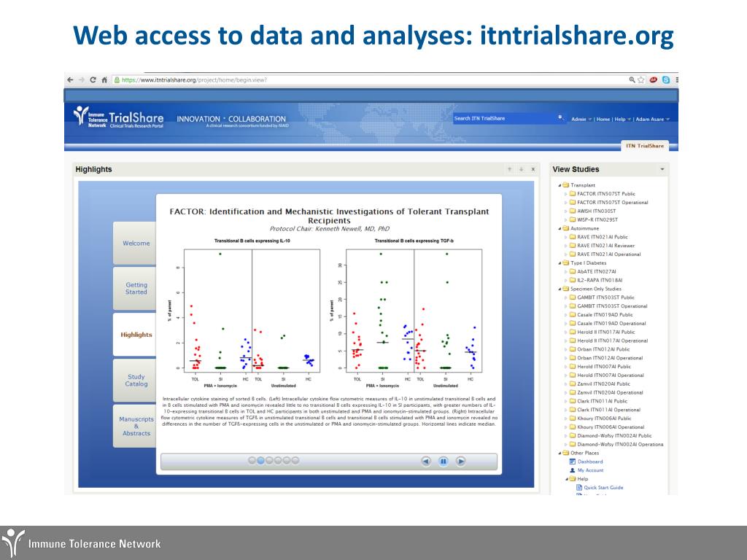Click the browser forward arrow
This screenshot has width=747, height=560.
[x=82, y=80]
